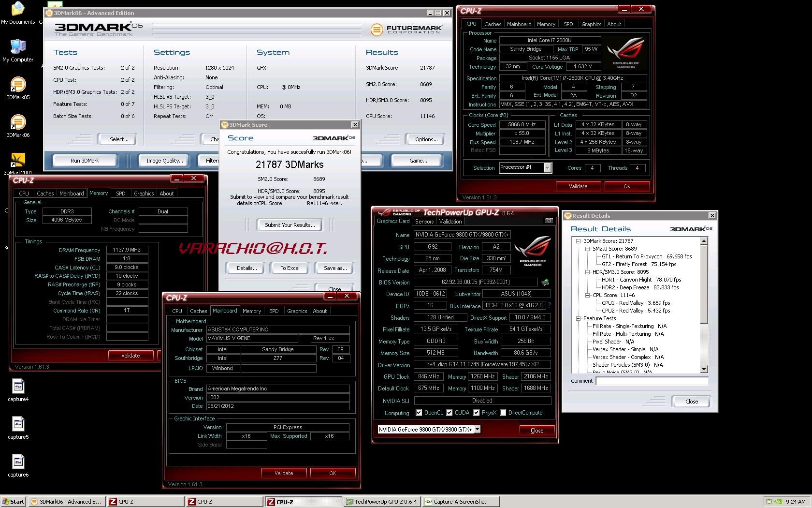Click the Game button in 3DMark06

click(418, 161)
